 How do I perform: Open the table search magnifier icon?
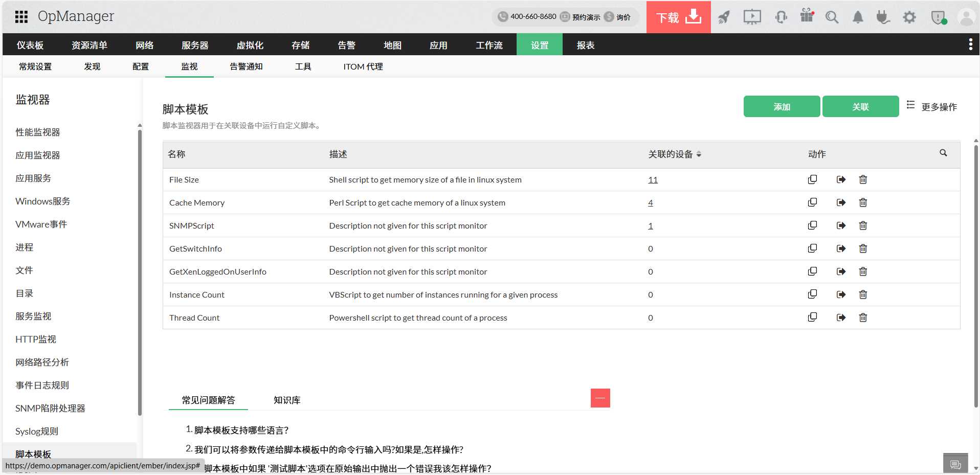coord(943,153)
